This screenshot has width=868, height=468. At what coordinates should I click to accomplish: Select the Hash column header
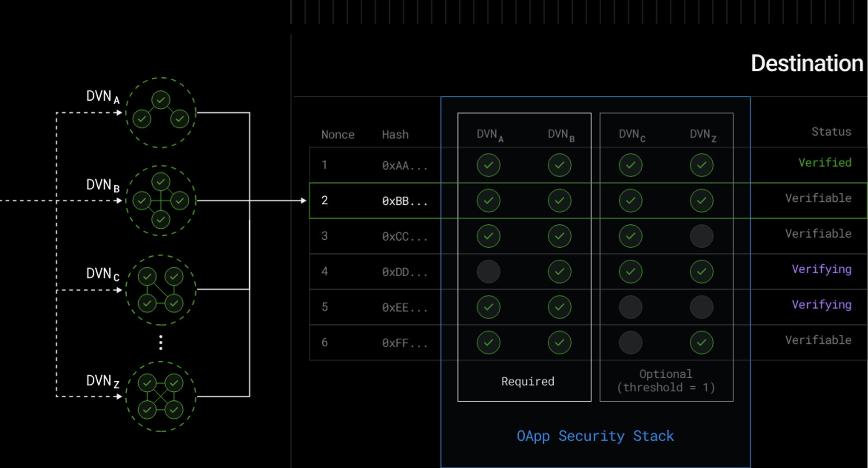click(x=395, y=135)
